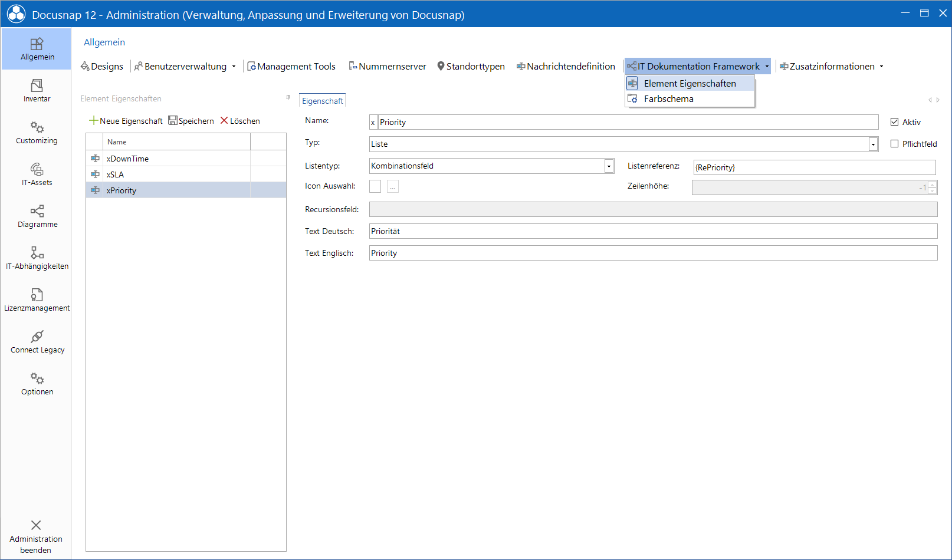Open Designs from the toolbar

102,67
